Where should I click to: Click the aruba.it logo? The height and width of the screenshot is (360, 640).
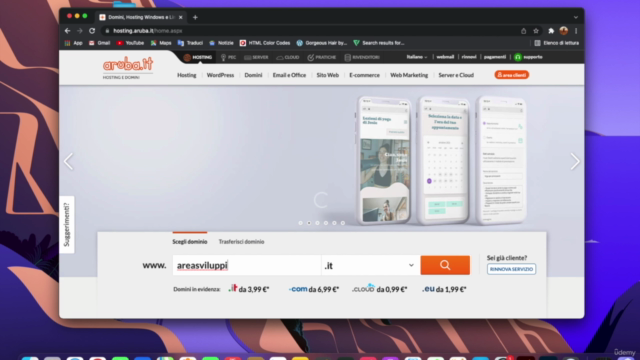[128, 67]
